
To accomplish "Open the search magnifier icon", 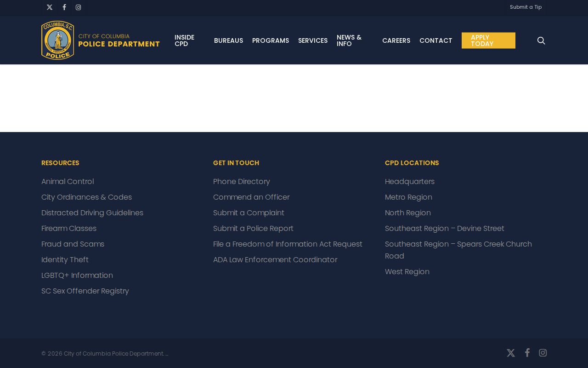I will [x=541, y=40].
